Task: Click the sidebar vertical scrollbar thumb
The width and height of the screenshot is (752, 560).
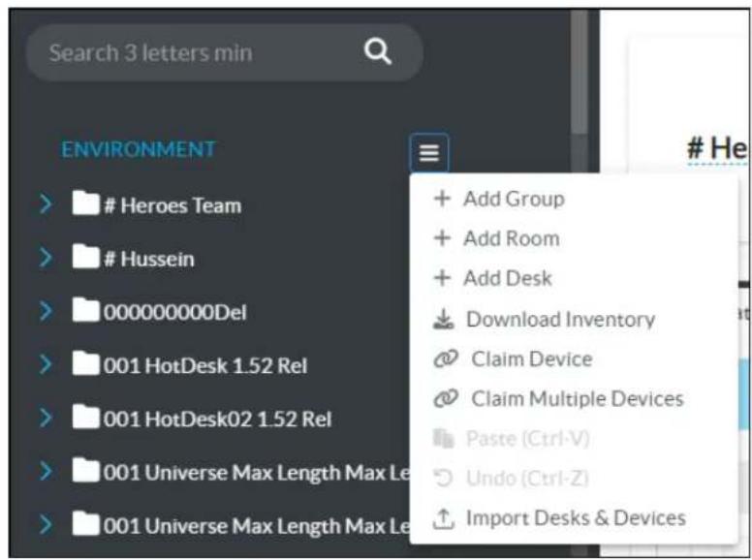Action: [580, 72]
